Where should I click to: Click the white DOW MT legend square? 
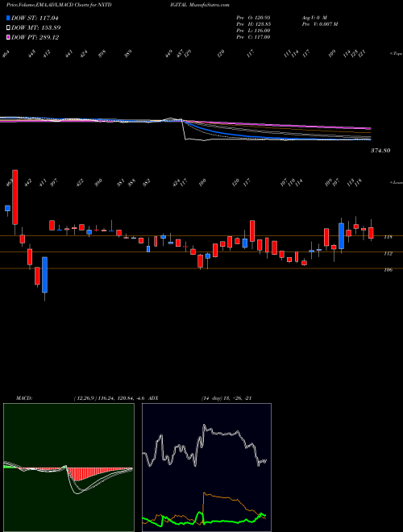point(8,28)
